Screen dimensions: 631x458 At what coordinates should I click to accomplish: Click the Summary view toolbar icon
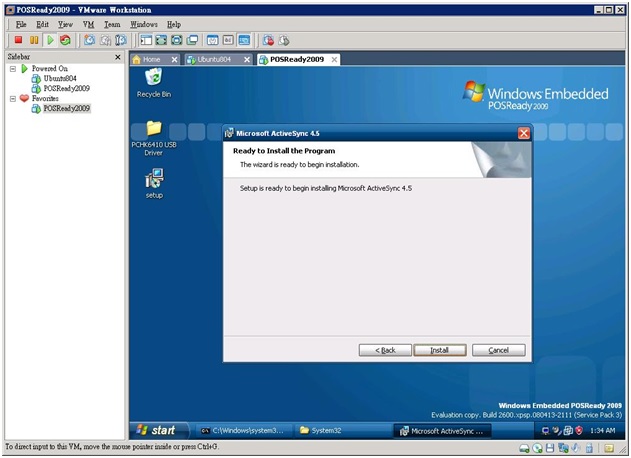click(212, 40)
